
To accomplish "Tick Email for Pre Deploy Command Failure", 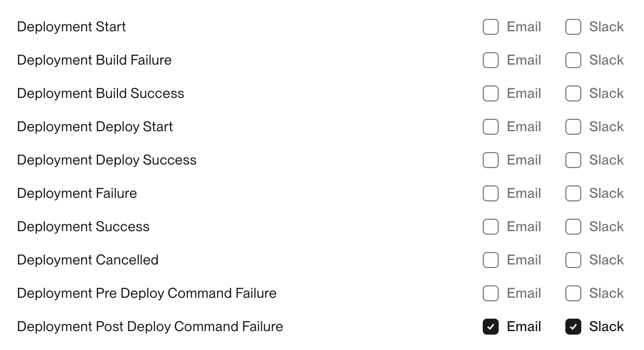I will click(491, 293).
